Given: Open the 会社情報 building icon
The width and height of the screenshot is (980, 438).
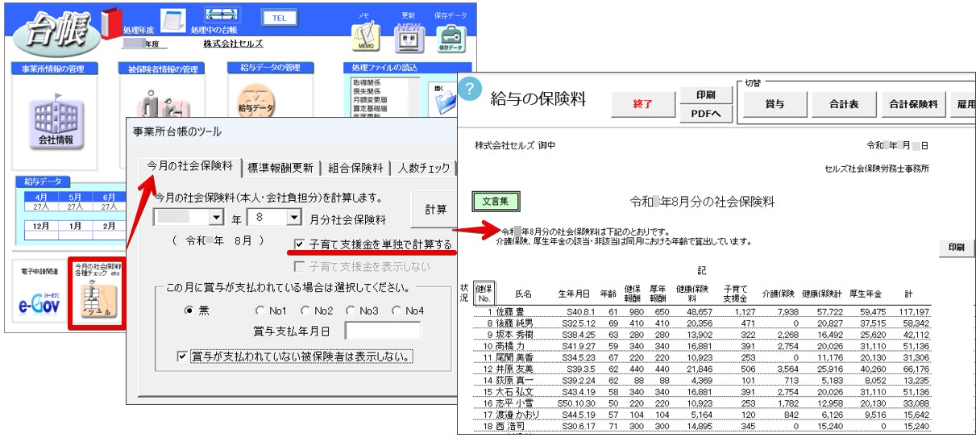Looking at the screenshot, I should pyautogui.click(x=56, y=122).
